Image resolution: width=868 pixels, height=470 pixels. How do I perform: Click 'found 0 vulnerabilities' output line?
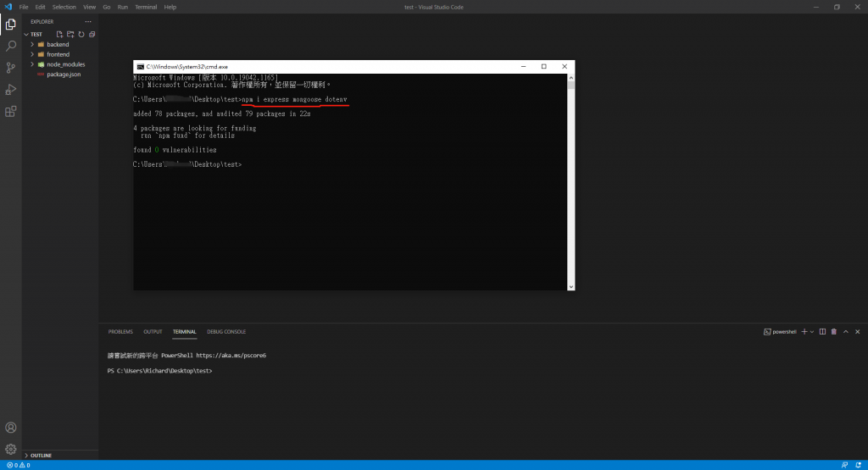[x=175, y=150]
